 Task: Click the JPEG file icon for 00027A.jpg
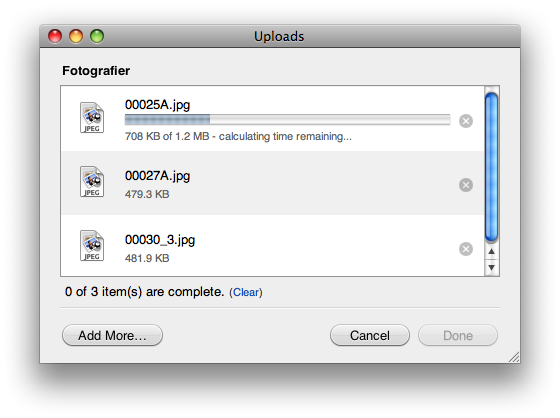(92, 182)
